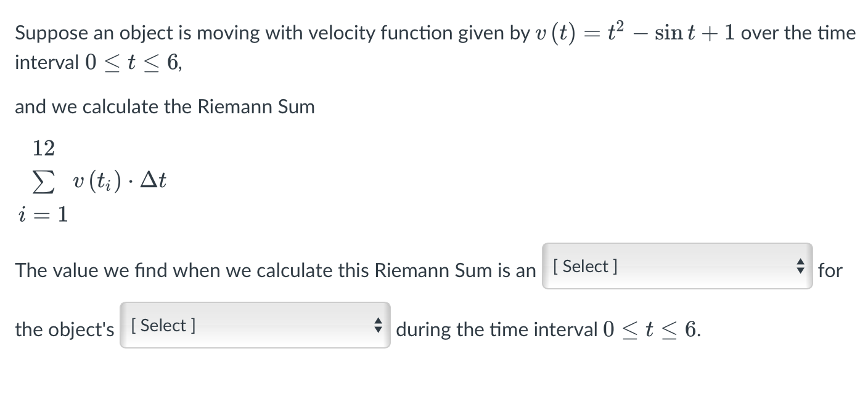Click the chevron icon in the upper select box

[800, 267]
